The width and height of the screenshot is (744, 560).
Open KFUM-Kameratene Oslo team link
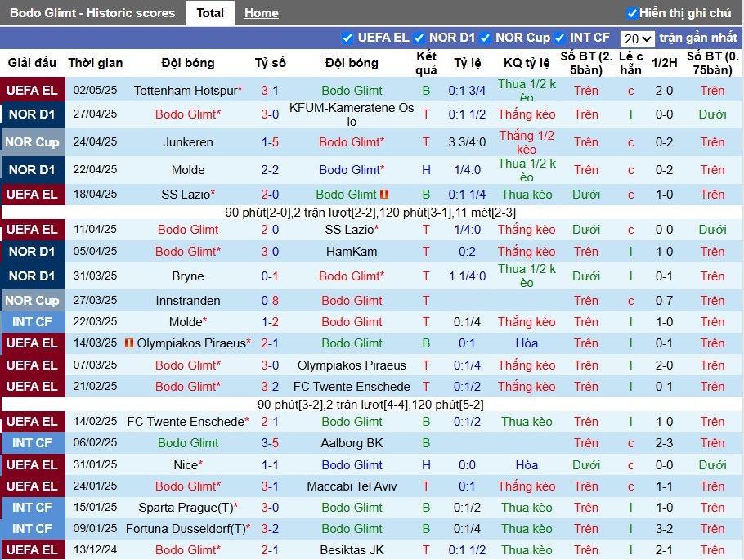pos(352,114)
